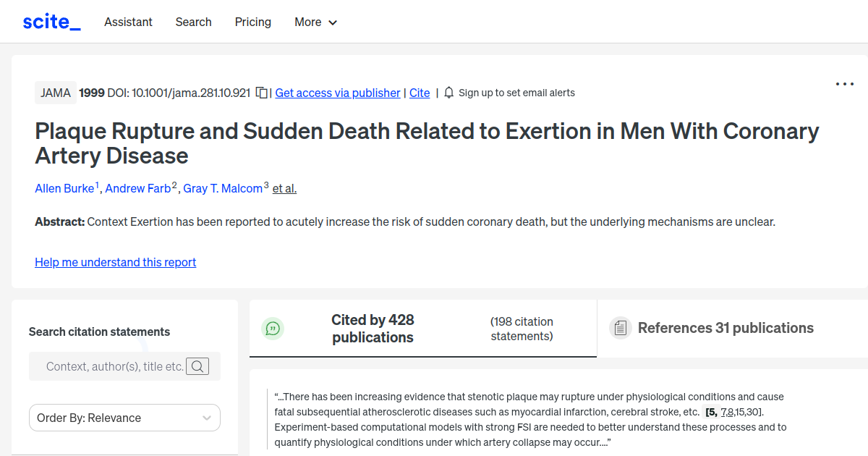
Task: Click the bell icon for email alerts
Action: pos(448,93)
